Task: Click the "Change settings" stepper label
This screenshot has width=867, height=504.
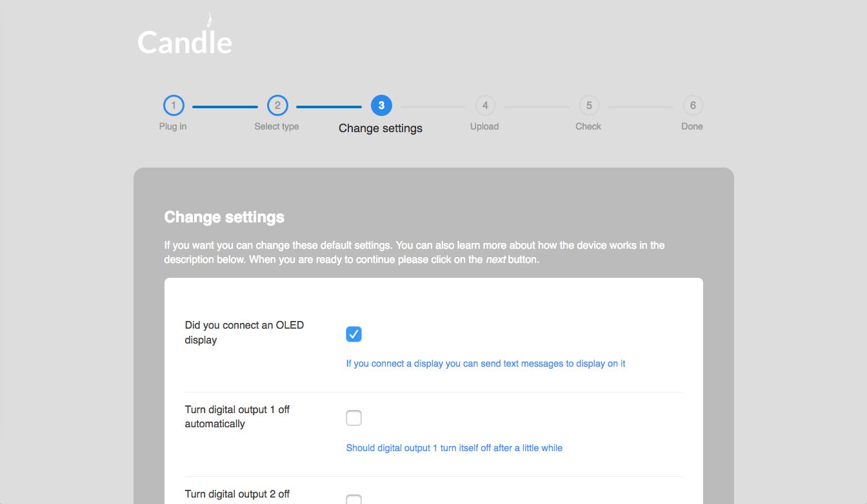Action: tap(381, 128)
